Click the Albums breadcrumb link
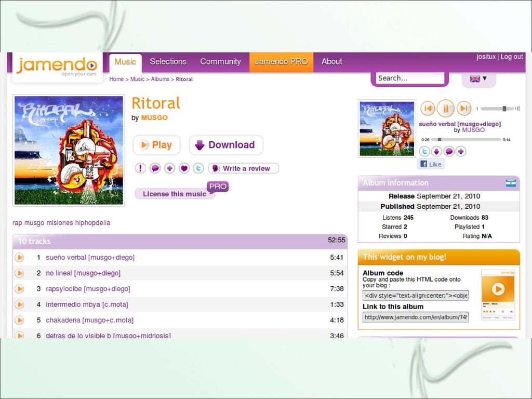This screenshot has height=399, width=532. pyautogui.click(x=160, y=79)
